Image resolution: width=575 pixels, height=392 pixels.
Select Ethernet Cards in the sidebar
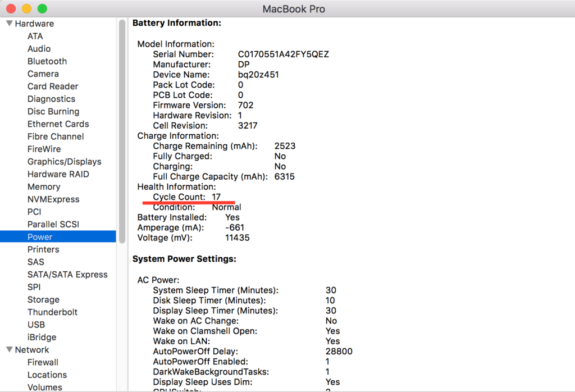tap(58, 124)
